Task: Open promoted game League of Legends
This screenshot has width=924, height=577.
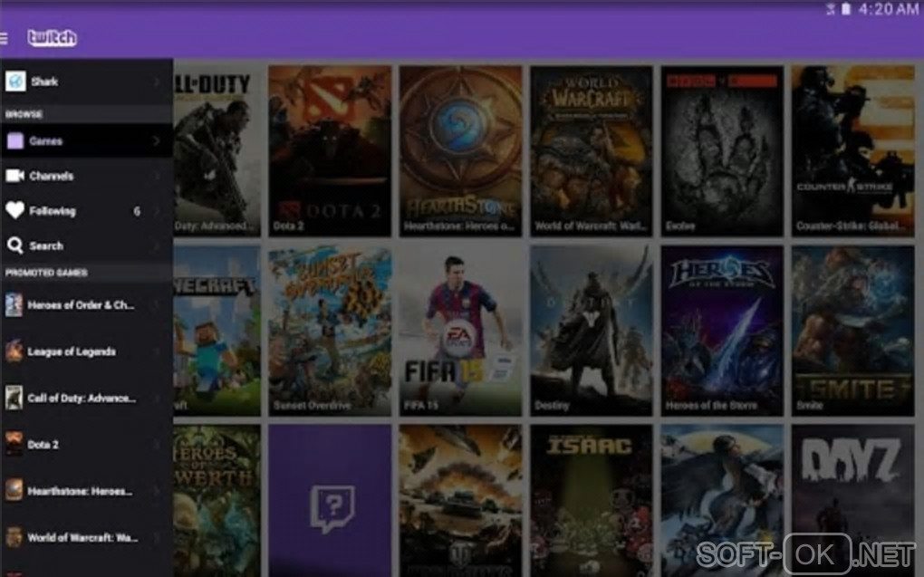Action: 87,351
